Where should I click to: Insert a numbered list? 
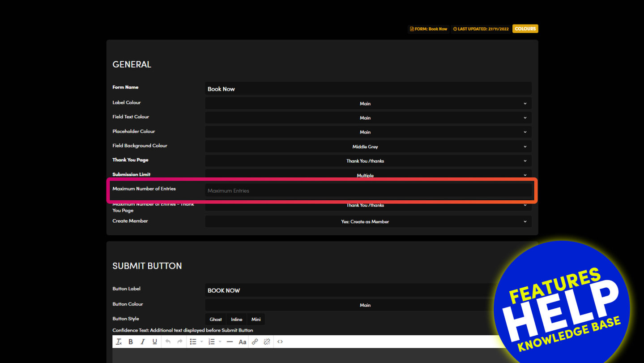point(212,342)
